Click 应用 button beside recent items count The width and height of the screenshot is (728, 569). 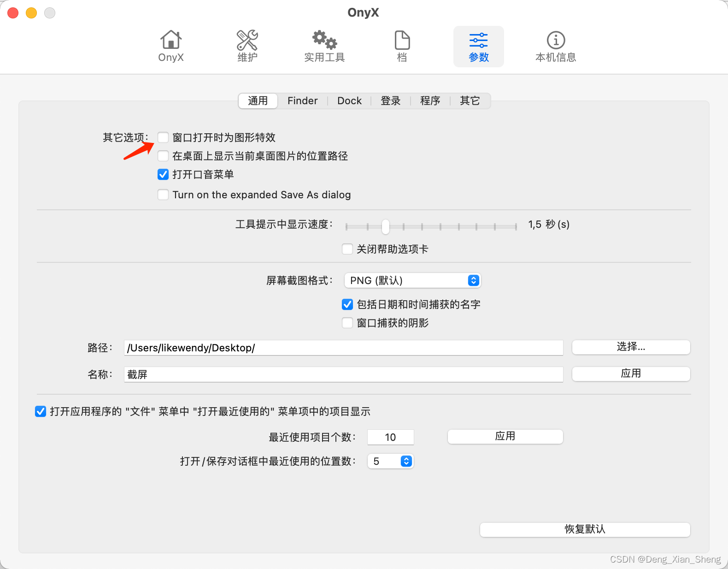coord(505,436)
